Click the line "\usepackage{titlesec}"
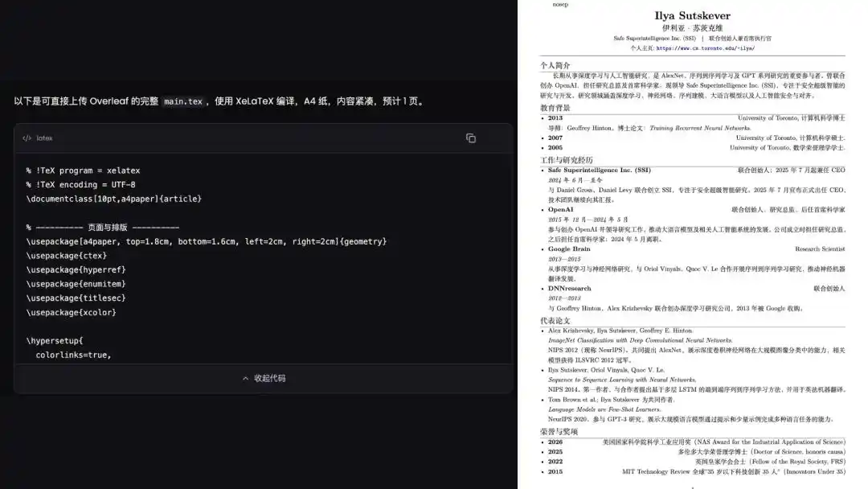 coord(76,298)
